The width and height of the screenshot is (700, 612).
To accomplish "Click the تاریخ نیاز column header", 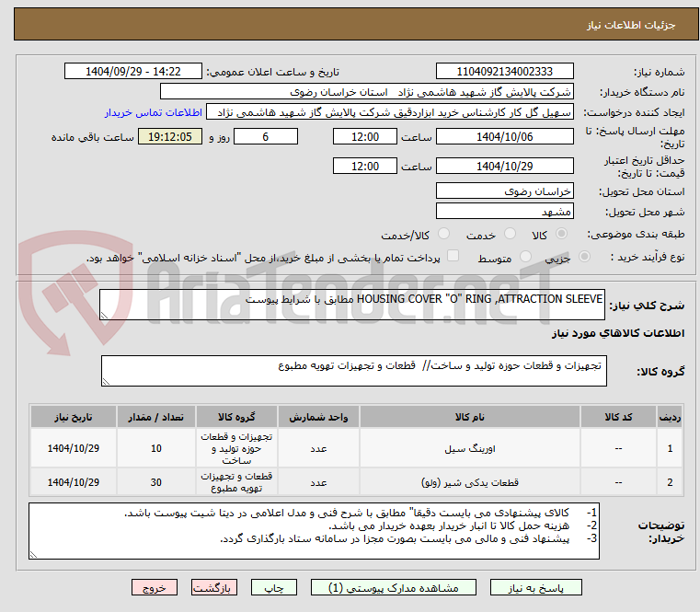I will click(74, 417).
